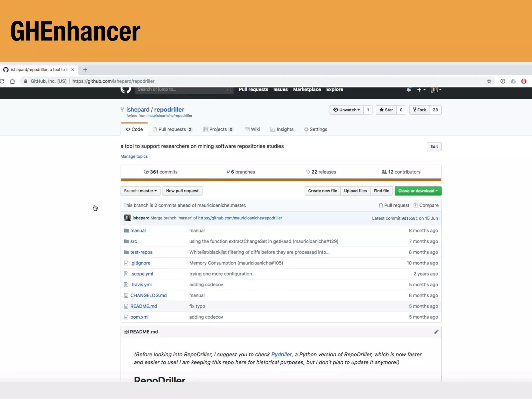Open the latest commit hash 9d1658c
Screen dimensions: 532x399
pos(409,218)
